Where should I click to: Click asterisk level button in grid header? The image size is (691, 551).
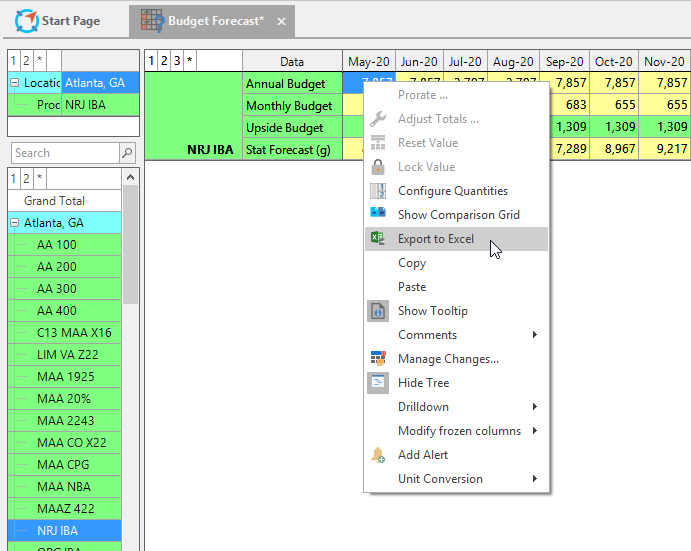pyautogui.click(x=189, y=60)
